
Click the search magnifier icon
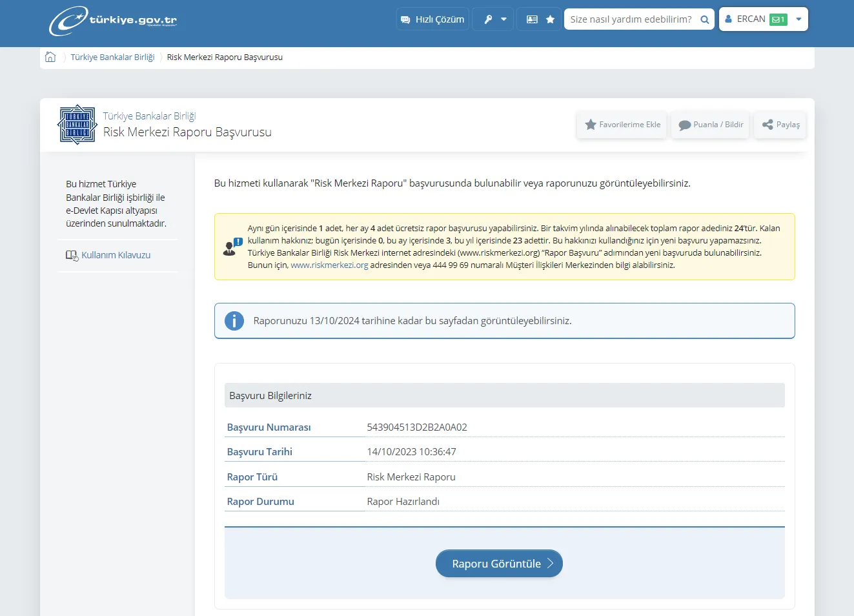tap(705, 19)
